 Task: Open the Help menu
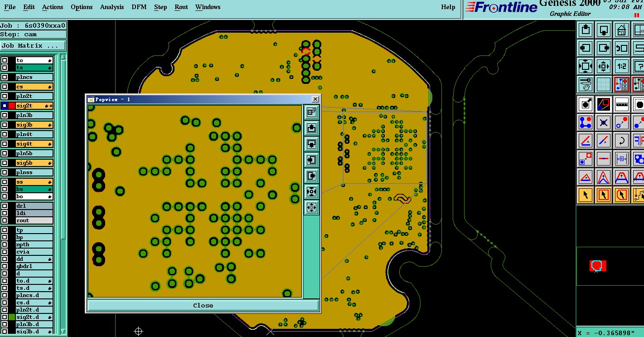[448, 7]
